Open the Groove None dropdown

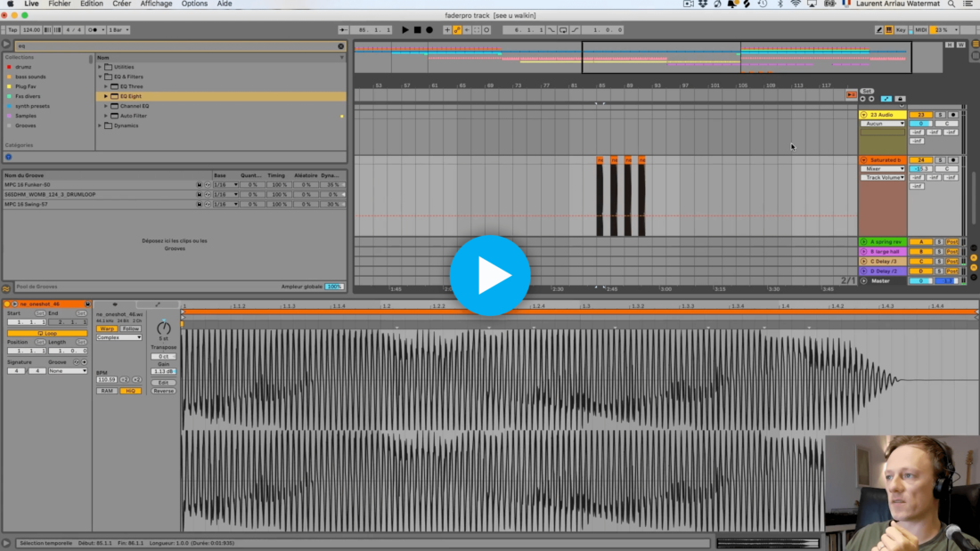point(68,371)
